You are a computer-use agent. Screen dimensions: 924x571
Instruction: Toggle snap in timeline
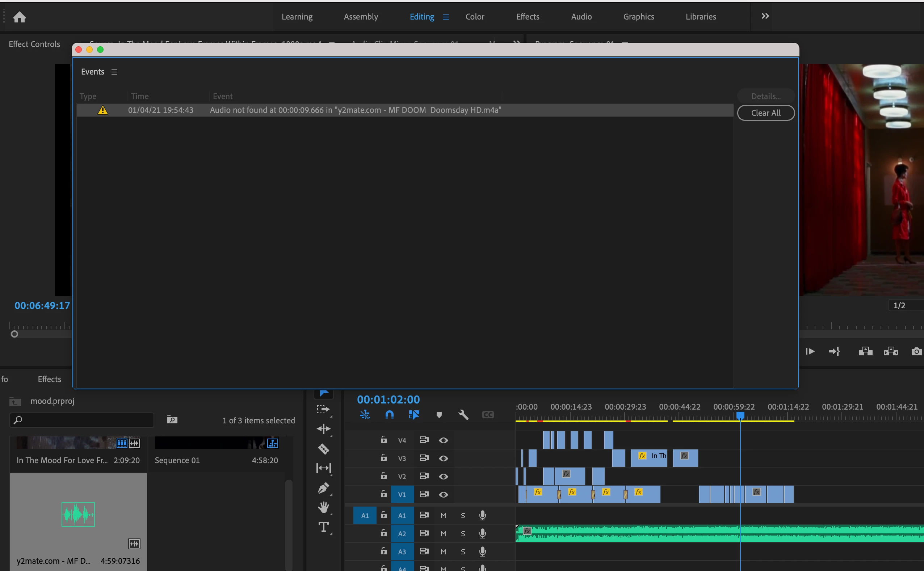point(390,415)
